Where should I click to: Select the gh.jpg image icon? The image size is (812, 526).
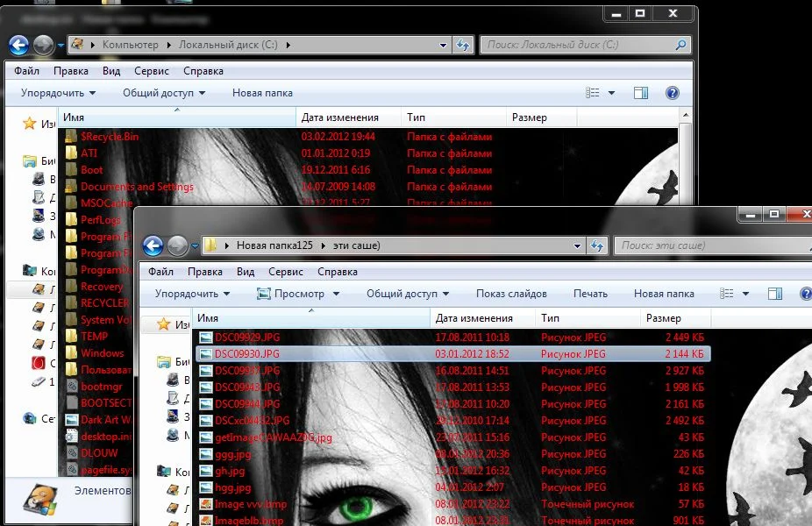[x=206, y=471]
